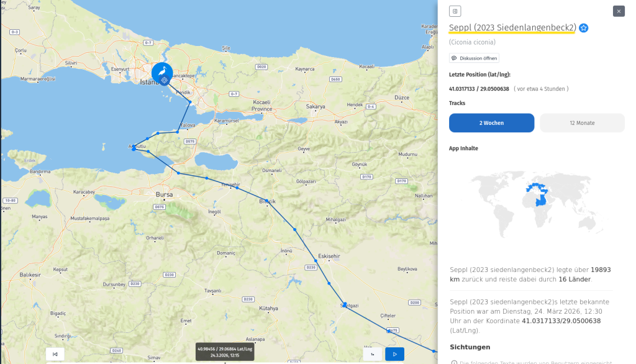This screenshot has height=364, width=636.
Task: Toggle the star badge beside Seppl's name
Action: [583, 27]
